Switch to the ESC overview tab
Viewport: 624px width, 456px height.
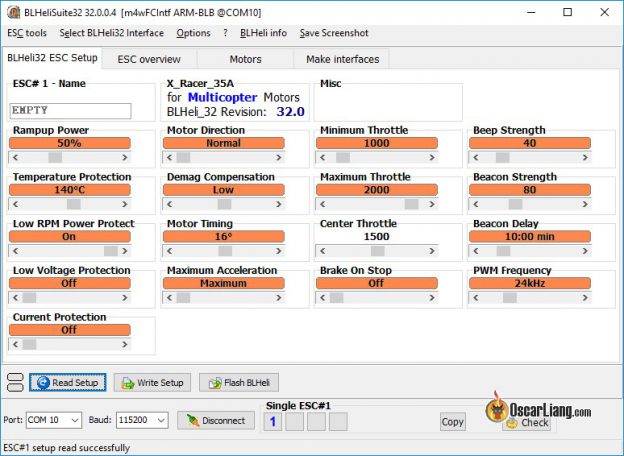[149, 59]
